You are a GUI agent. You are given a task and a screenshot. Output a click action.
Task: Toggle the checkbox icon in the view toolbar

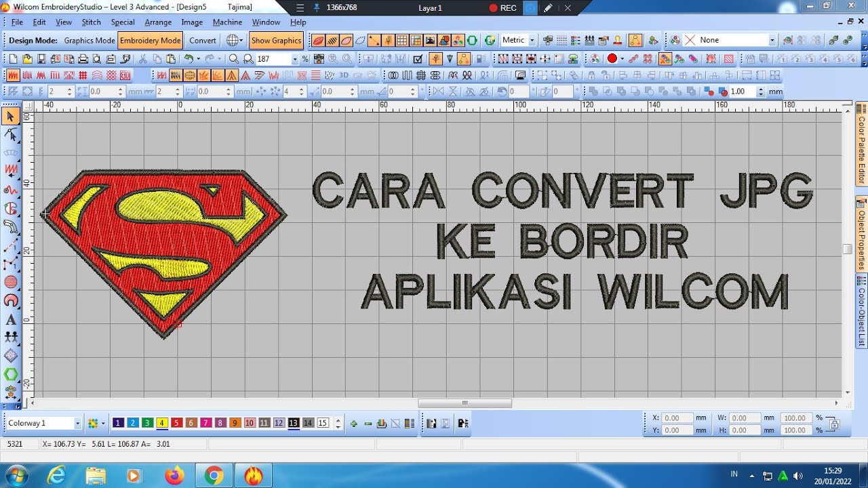tap(418, 59)
